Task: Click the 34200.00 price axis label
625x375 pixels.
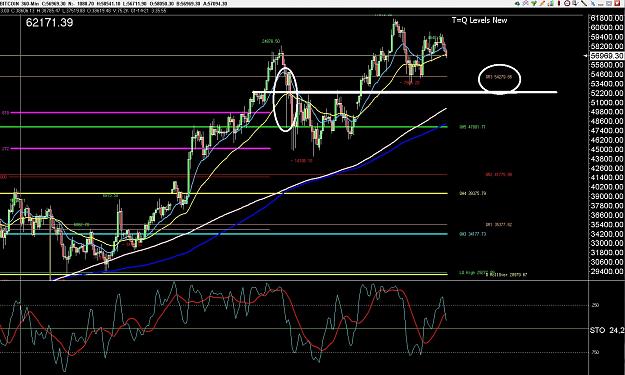Action: tap(607, 234)
